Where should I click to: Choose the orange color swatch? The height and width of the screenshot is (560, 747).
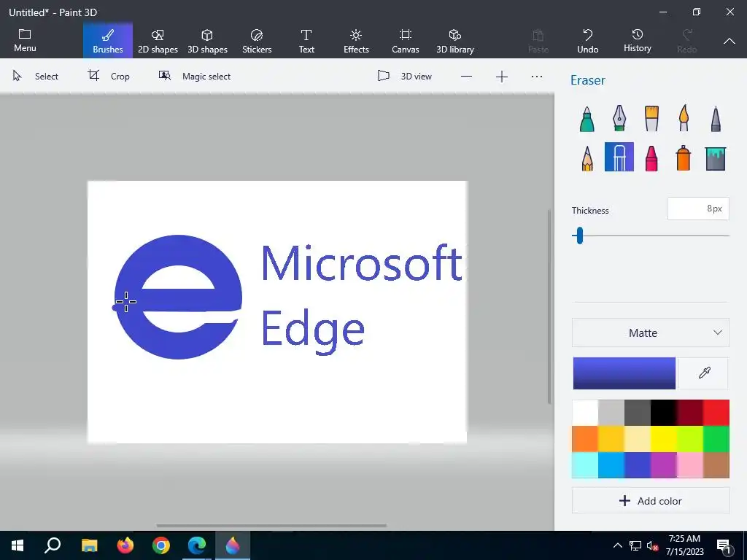point(585,438)
